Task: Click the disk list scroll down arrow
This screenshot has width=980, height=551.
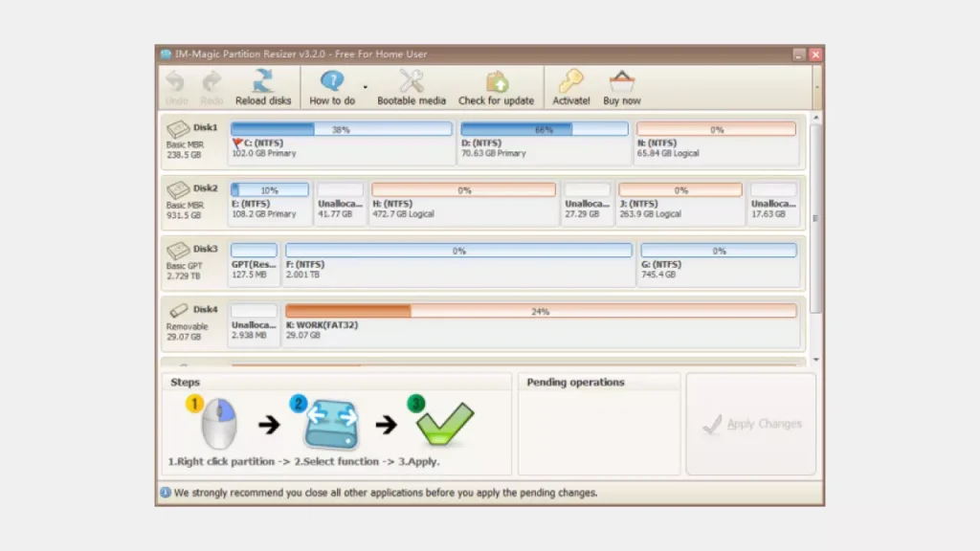Action: click(x=815, y=360)
